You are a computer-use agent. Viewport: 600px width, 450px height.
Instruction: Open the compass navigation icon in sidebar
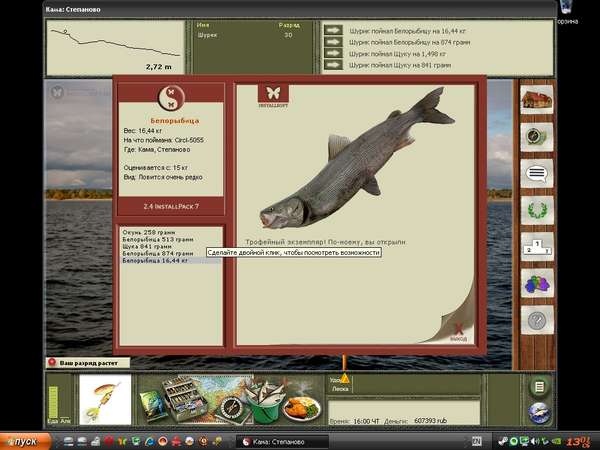click(537, 136)
